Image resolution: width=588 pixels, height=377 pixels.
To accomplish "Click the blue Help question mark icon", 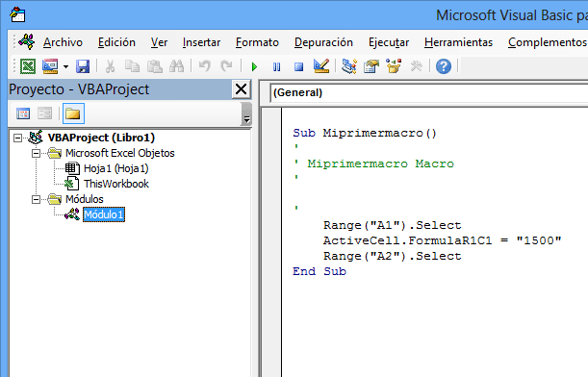I will tap(444, 66).
